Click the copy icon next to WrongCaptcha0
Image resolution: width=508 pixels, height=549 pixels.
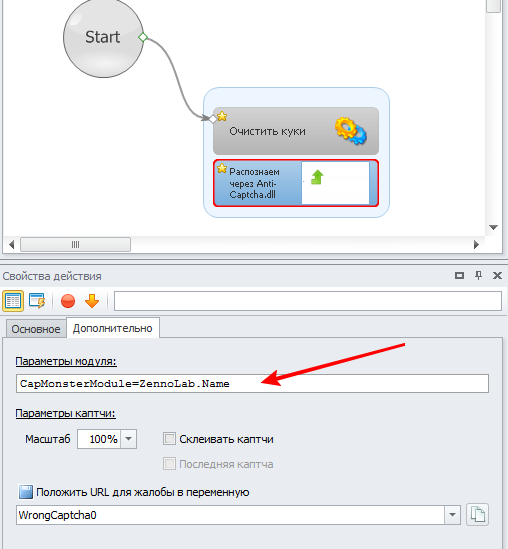click(x=478, y=515)
